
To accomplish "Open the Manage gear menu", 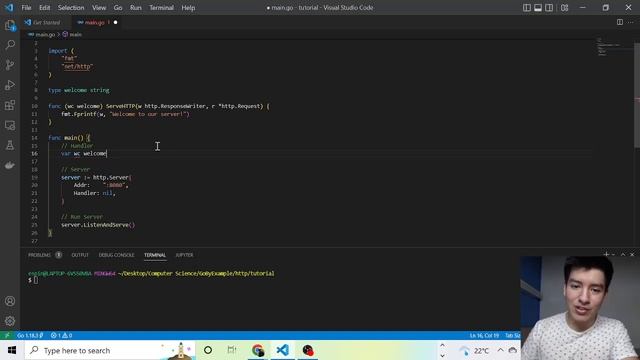I will point(10,321).
